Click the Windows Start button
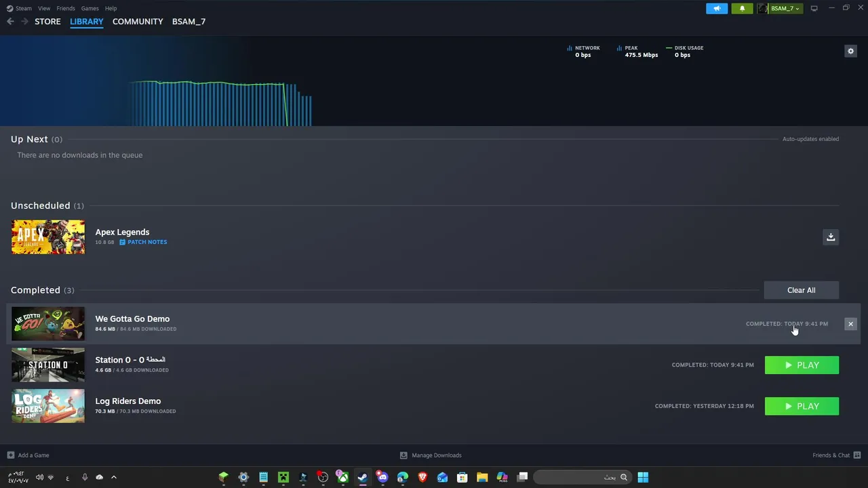 pyautogui.click(x=643, y=477)
